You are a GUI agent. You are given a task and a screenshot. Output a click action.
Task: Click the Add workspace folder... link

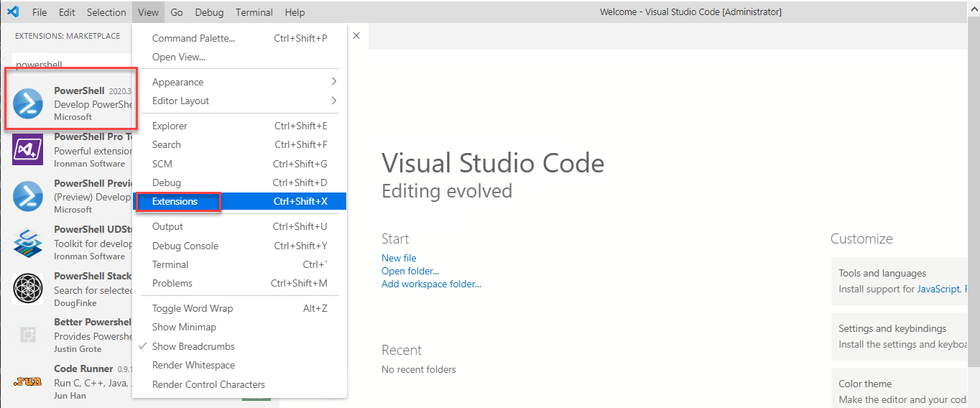coord(431,284)
